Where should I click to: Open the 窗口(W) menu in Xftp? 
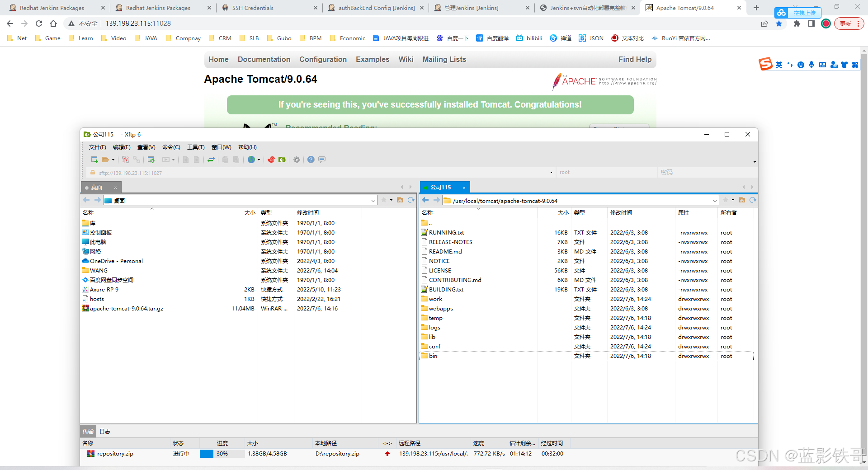[222, 147]
